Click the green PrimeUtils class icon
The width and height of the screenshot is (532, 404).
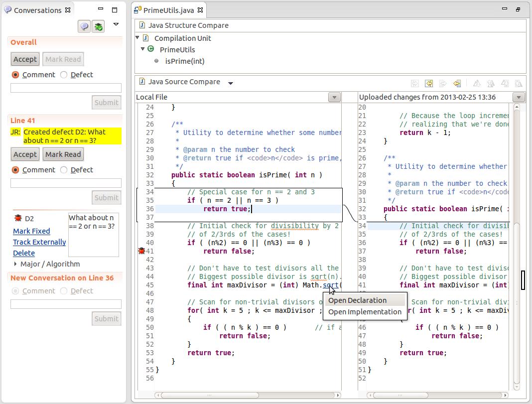click(151, 49)
